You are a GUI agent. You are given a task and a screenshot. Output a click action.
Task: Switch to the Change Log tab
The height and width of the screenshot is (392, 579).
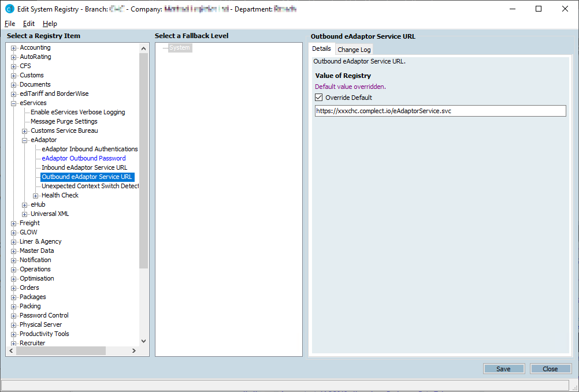coord(354,49)
